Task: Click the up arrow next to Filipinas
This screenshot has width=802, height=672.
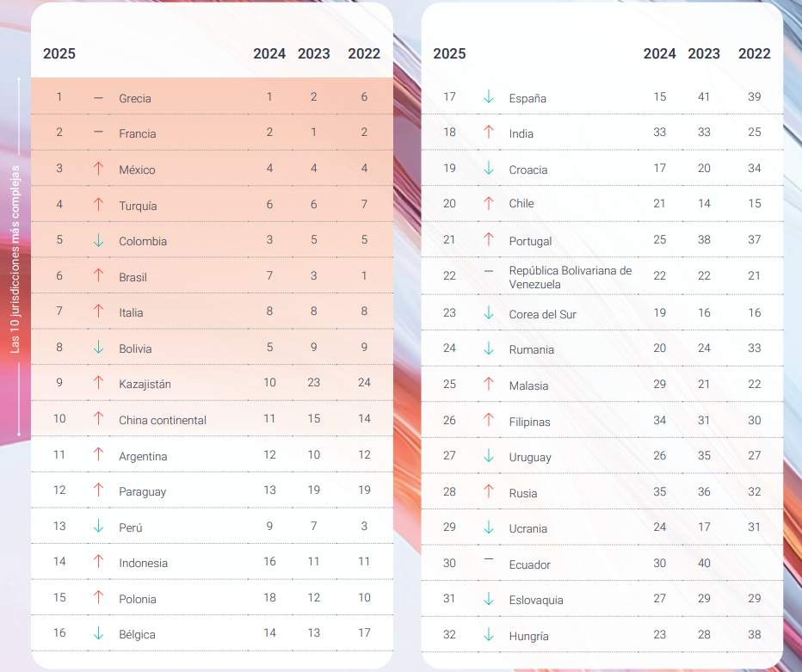Action: (x=489, y=421)
